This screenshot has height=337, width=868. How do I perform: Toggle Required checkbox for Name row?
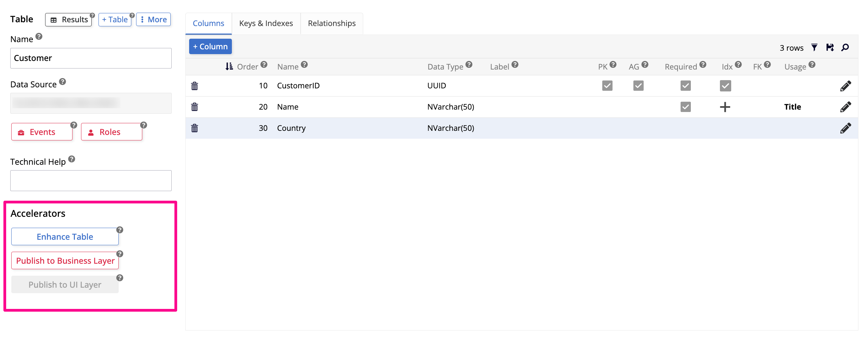[x=686, y=107]
